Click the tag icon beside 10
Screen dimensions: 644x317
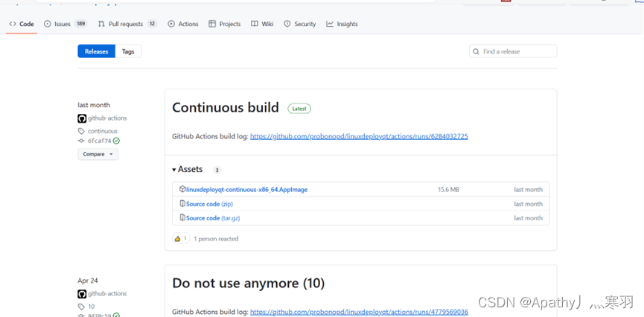coord(81,307)
